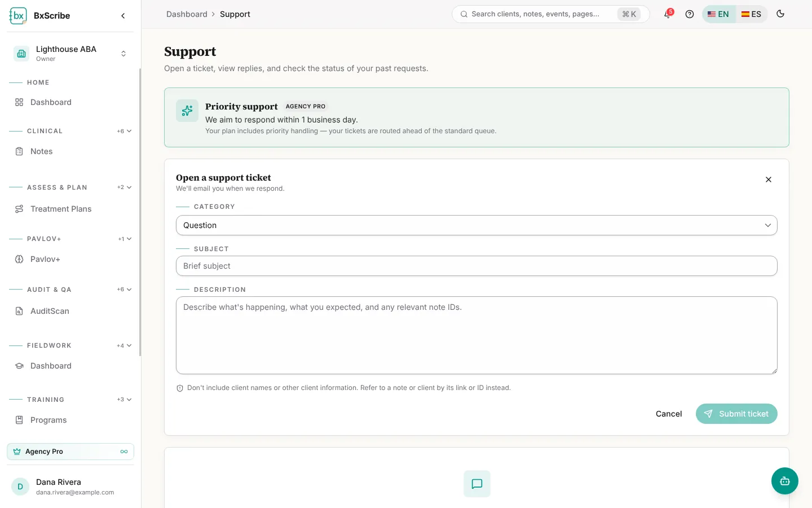The width and height of the screenshot is (812, 508).
Task: Close the support ticket form
Action: pos(768,179)
